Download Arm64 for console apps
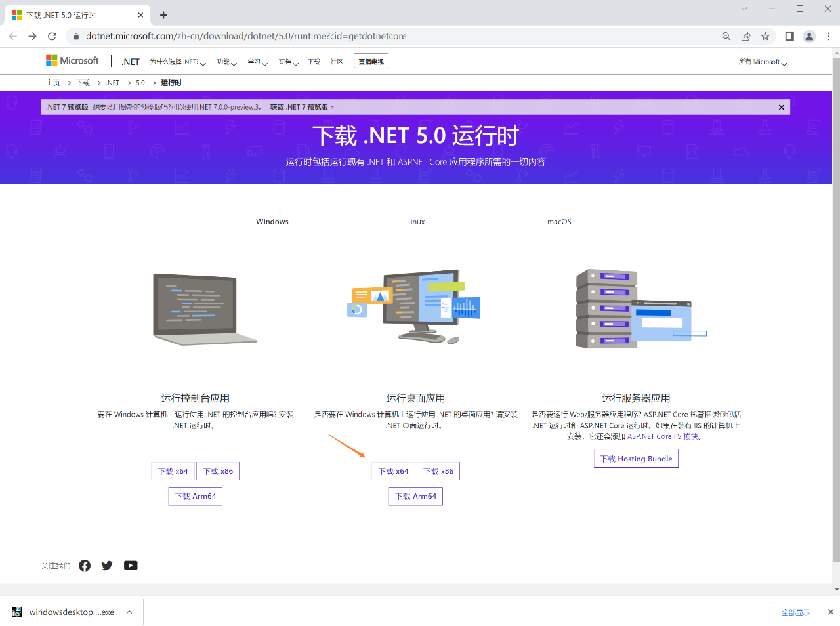This screenshot has height=626, width=840. click(x=196, y=496)
